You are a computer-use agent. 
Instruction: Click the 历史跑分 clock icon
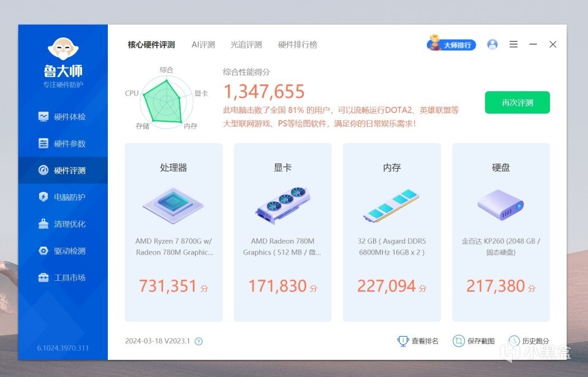point(514,341)
